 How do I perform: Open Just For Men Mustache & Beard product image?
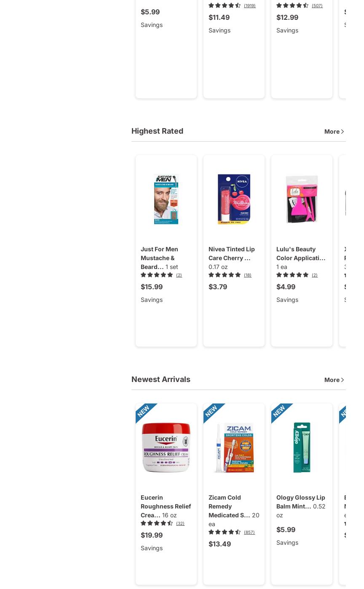coord(166,199)
